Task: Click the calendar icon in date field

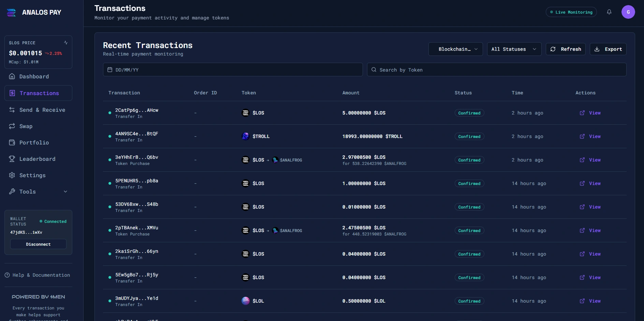Action: coord(110,70)
